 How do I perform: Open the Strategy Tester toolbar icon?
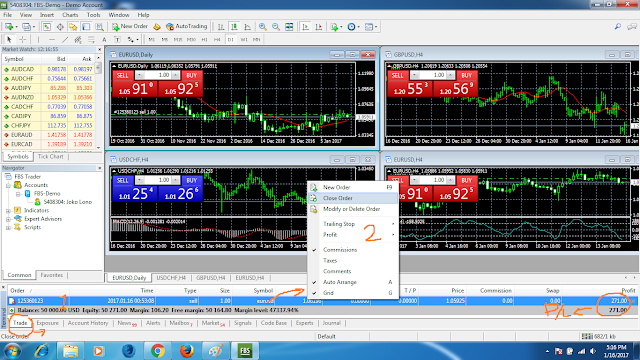coord(99,27)
